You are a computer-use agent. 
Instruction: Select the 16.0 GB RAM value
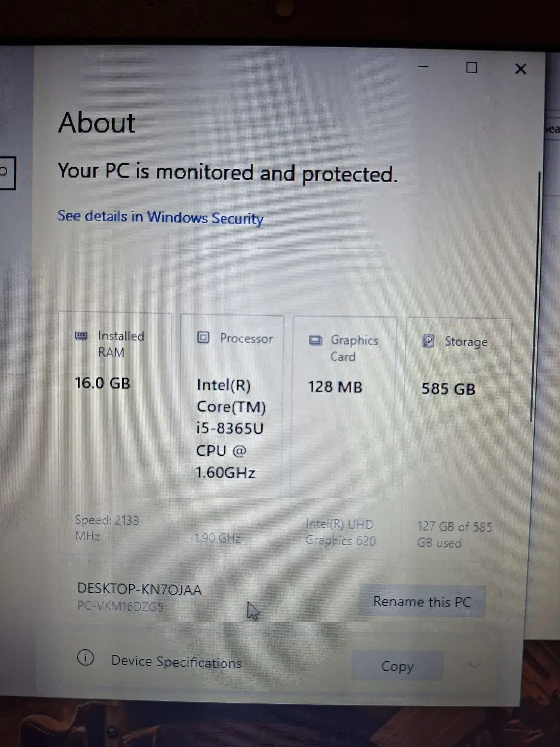[102, 383]
